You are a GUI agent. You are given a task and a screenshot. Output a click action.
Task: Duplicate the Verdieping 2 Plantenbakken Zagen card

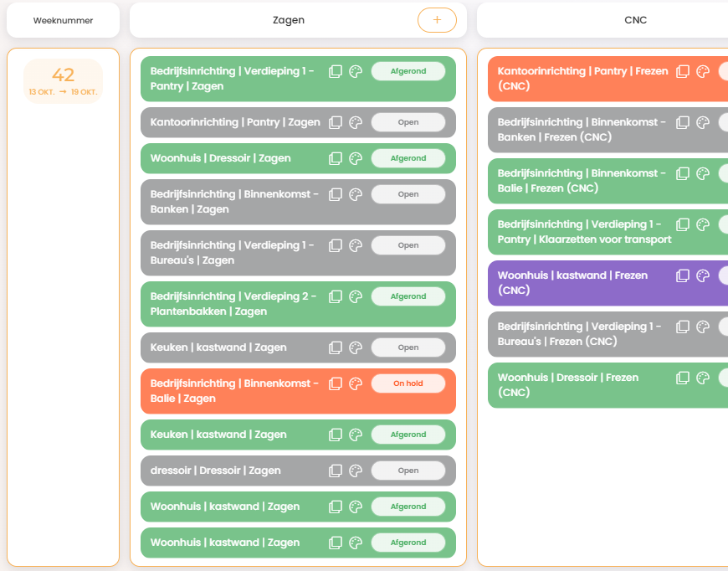coord(336,296)
